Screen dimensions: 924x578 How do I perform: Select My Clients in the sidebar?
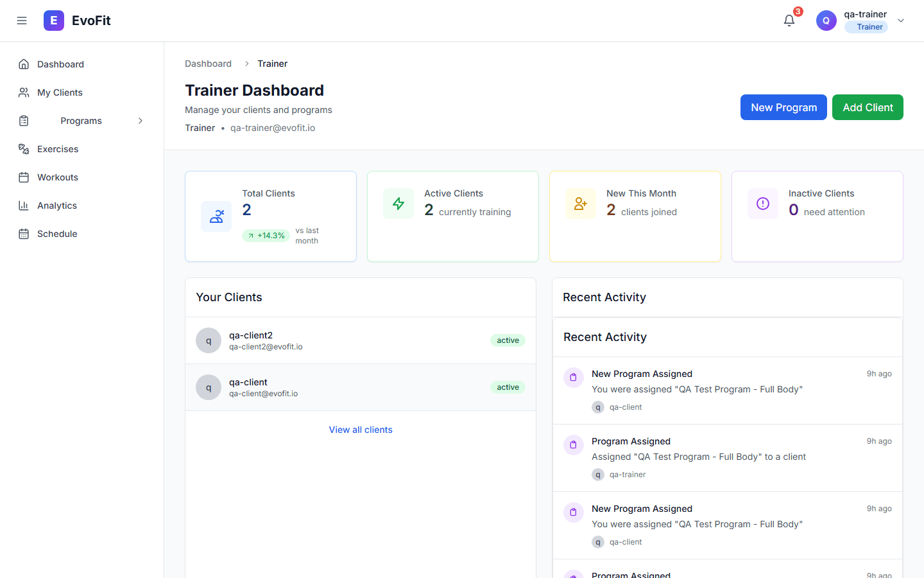pyautogui.click(x=58, y=92)
